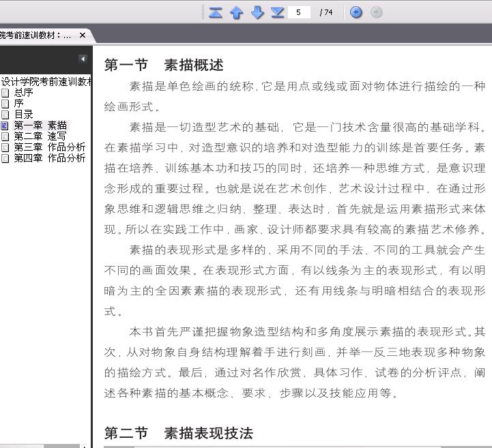Click page icon beside 序 bookmark
The image size is (492, 448).
coord(5,104)
